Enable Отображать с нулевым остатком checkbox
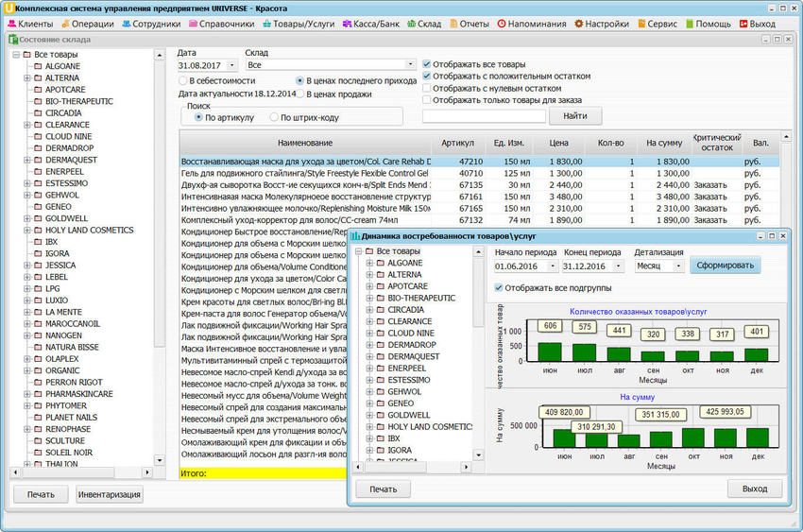803x532 pixels. tap(428, 88)
